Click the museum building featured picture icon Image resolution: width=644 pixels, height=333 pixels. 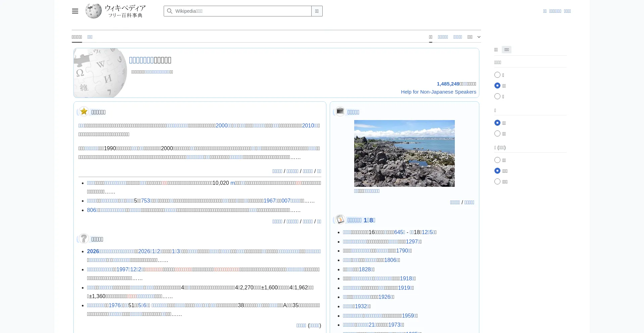point(340,112)
